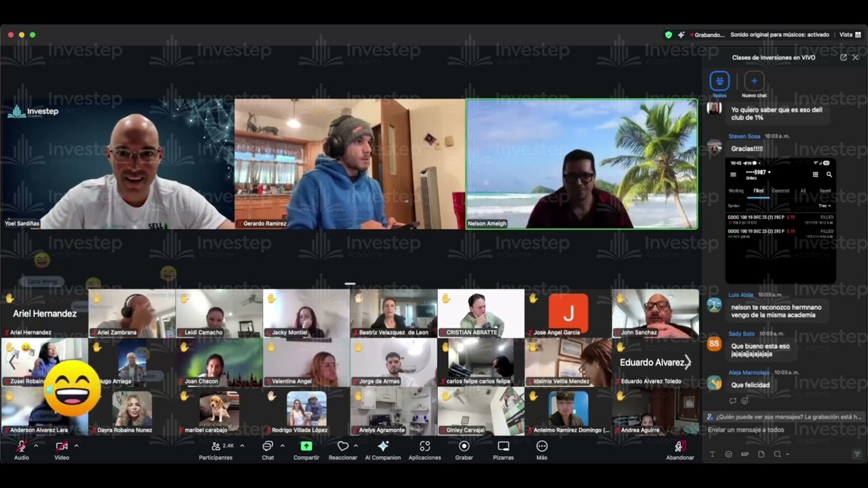Go to the previous page of participant thumbnails
Screen dimensions: 868x488
pyautogui.click(x=12, y=362)
